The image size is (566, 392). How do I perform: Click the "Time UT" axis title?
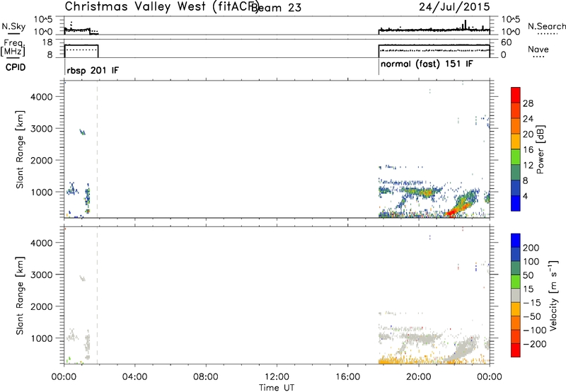(x=277, y=388)
